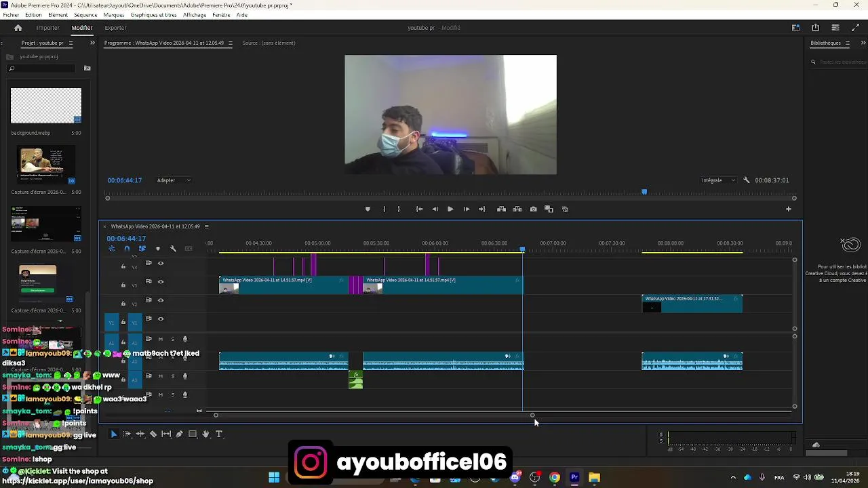Step back one frame

[435, 209]
